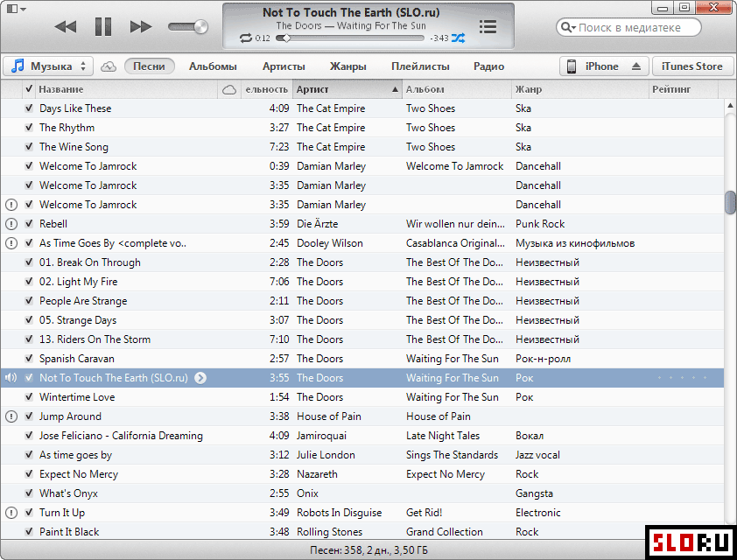Pause the current song
Image resolution: width=737 pixels, height=560 pixels.
coord(103,26)
